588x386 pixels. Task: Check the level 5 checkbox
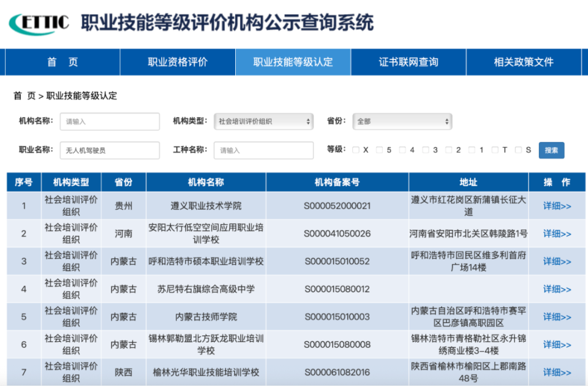(380, 149)
